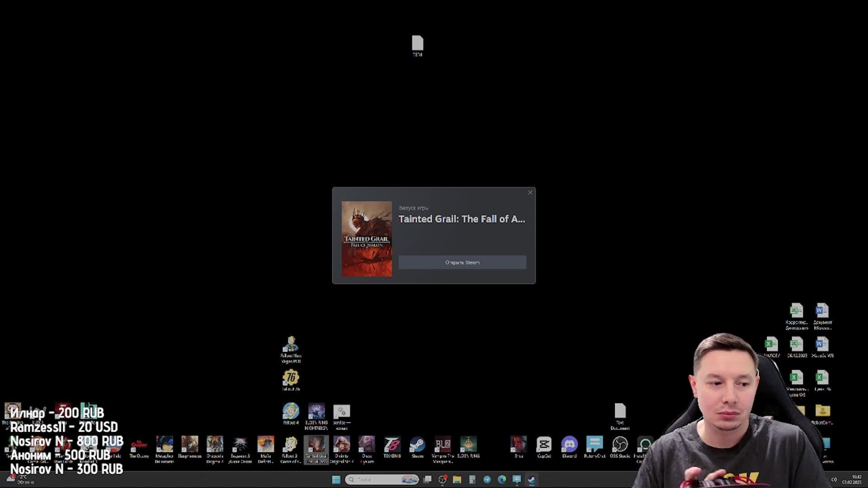This screenshot has width=868, height=488.
Task: Select the ELDEN RING NIGHTREIGN shortcut
Action: tap(316, 412)
